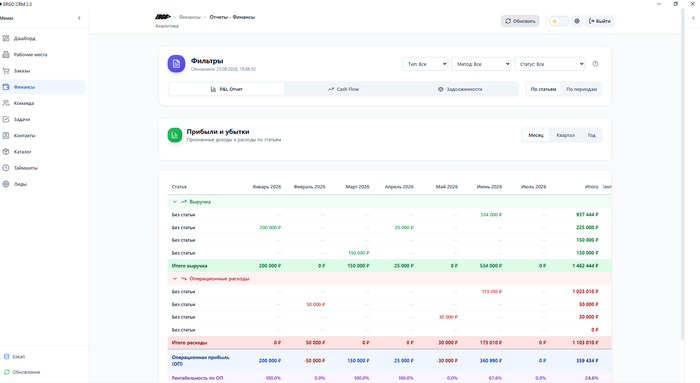Click the 173 010 ₽ expense cell in June
Screen dimensions: 700x383
pos(492,291)
